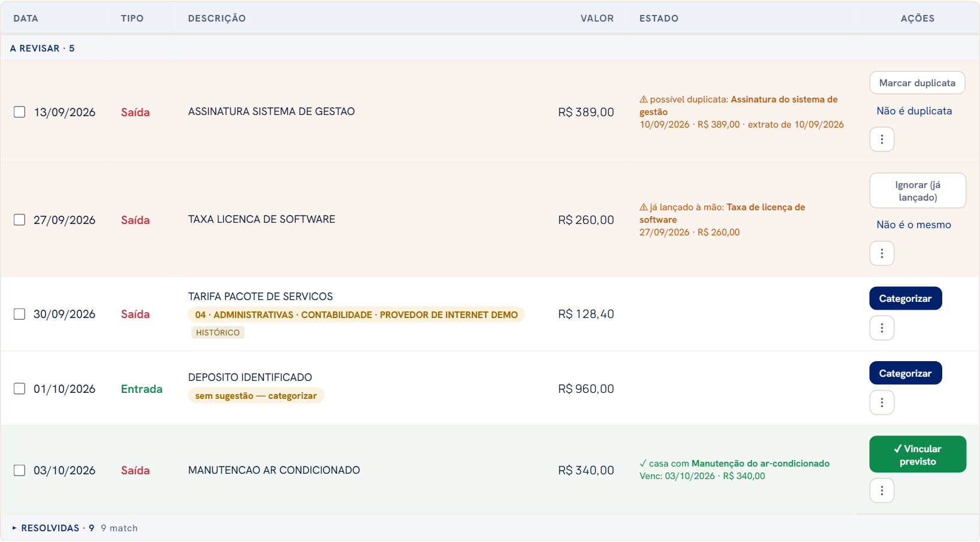
Task: Click Não é duplicata link
Action: (914, 111)
